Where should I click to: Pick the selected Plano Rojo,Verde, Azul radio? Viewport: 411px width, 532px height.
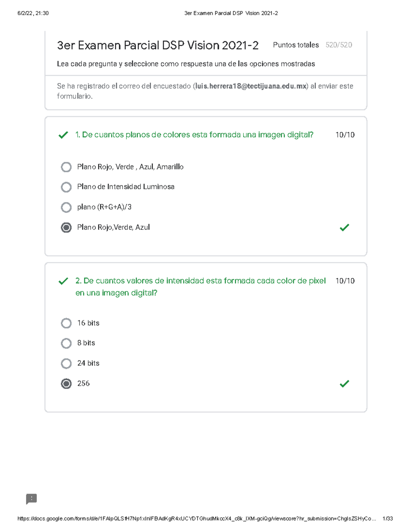[66, 227]
